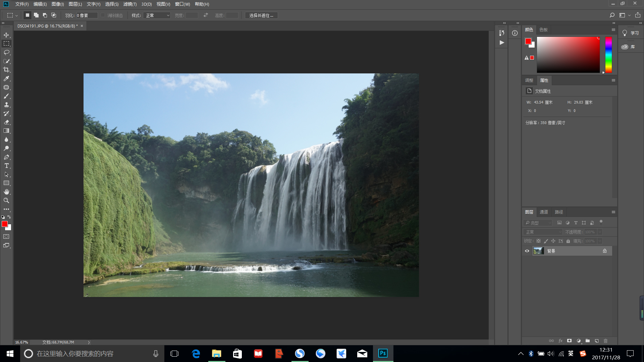Select the Lasso tool
The image size is (644, 362).
6,53
